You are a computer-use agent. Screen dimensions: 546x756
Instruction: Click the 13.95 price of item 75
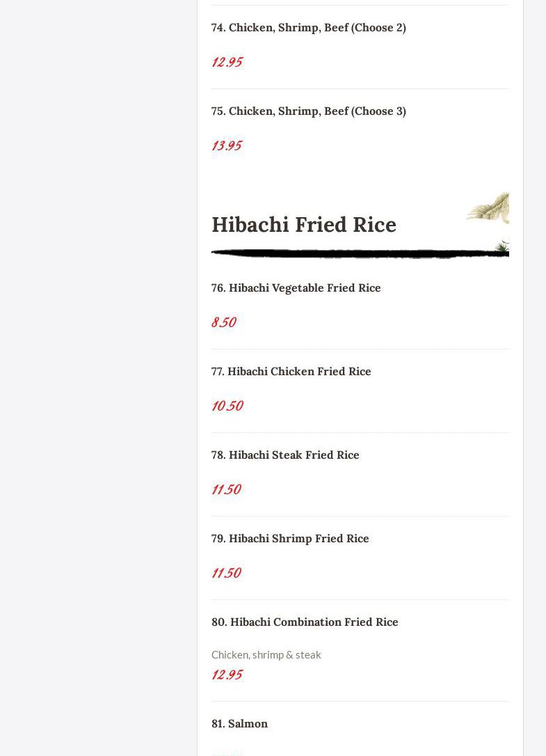[x=227, y=145]
